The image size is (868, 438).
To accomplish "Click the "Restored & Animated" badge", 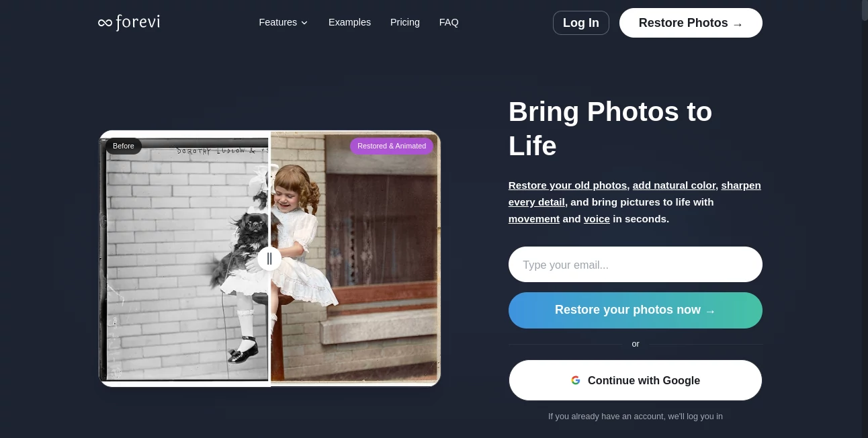I will click(x=392, y=146).
